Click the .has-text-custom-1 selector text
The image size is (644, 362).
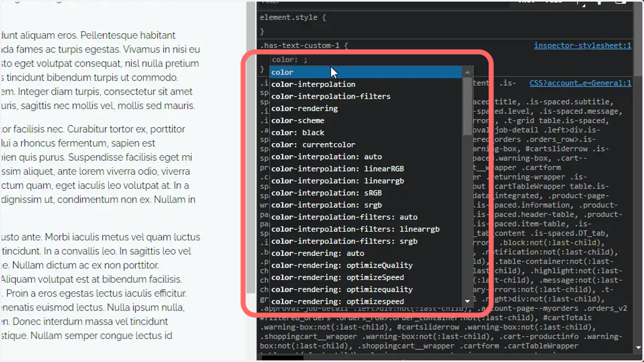(x=299, y=46)
